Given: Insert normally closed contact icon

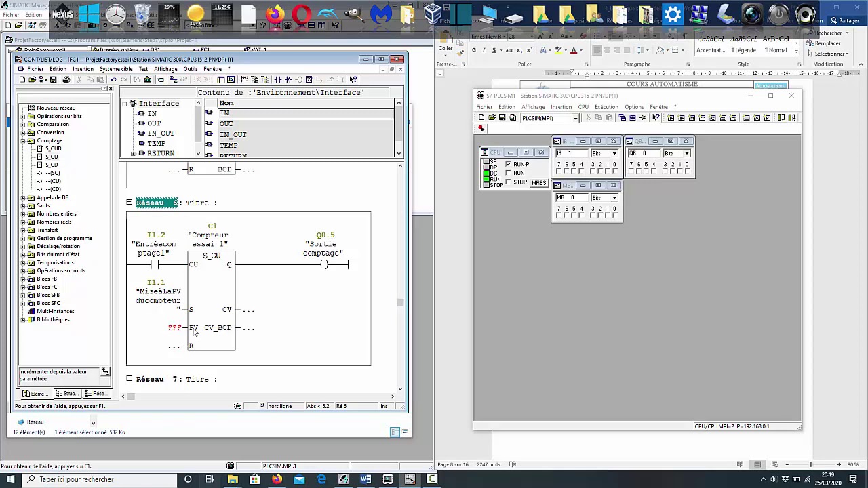Looking at the screenshot, I should click(288, 79).
